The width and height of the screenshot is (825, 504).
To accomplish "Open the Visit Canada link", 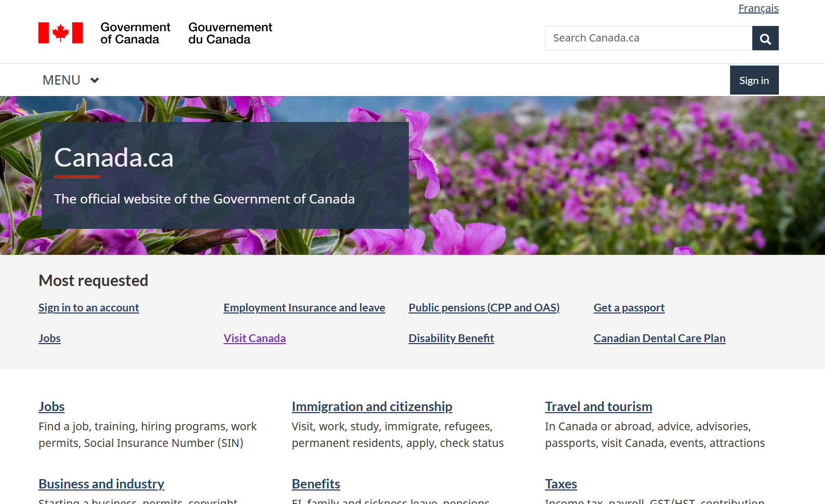I will click(255, 338).
